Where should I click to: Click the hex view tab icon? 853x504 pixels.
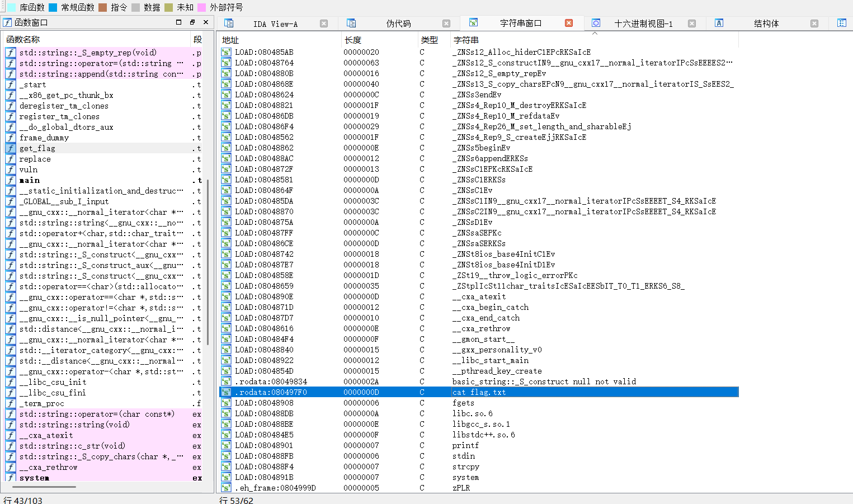[x=596, y=23]
